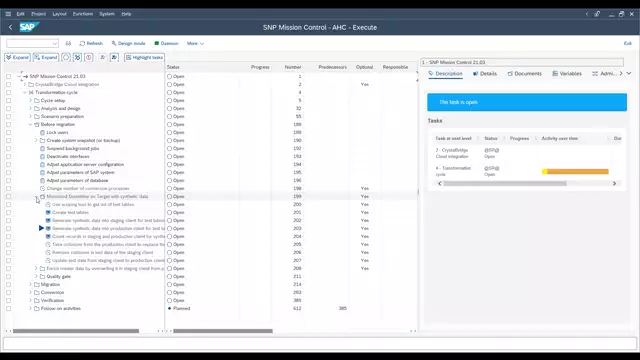Tick the checkbox for Create test tables row
Screen dimensions: 640x360
point(9,213)
